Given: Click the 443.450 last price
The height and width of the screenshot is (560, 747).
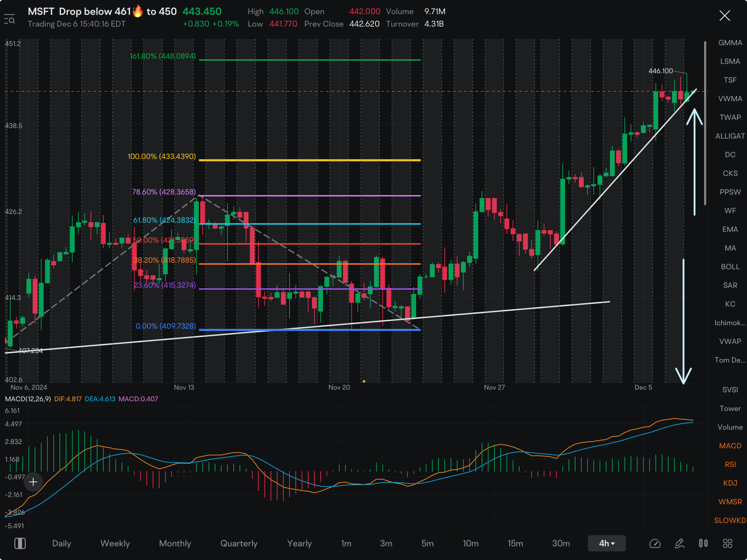Looking at the screenshot, I should 202,11.
